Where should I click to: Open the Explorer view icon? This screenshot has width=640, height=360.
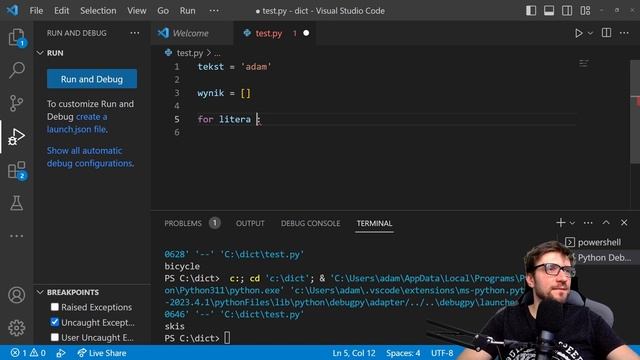click(16, 38)
